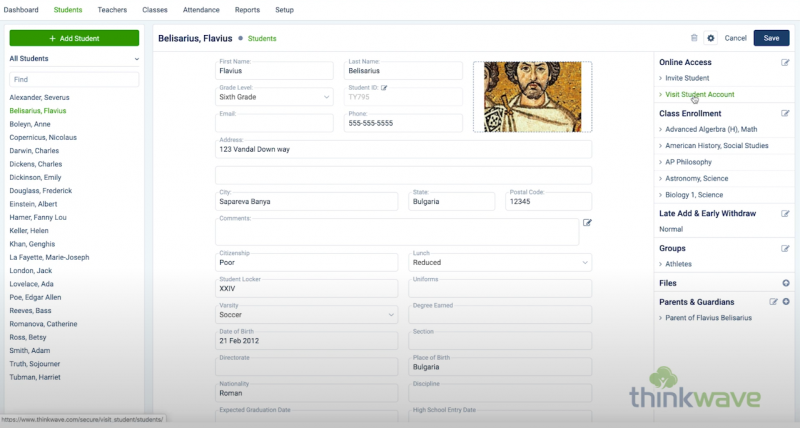Click the student photo thumbnail
The width and height of the screenshot is (800, 428).
[x=532, y=97]
